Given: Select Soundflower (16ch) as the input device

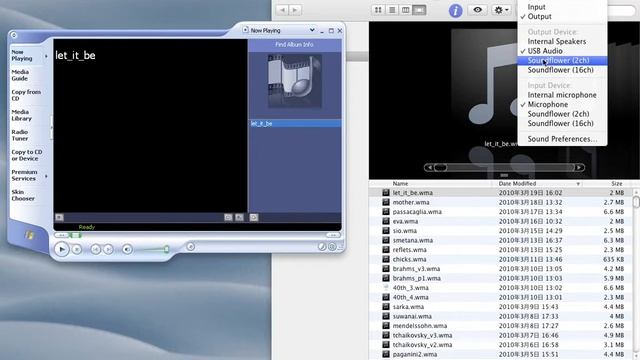Looking at the screenshot, I should (x=562, y=123).
